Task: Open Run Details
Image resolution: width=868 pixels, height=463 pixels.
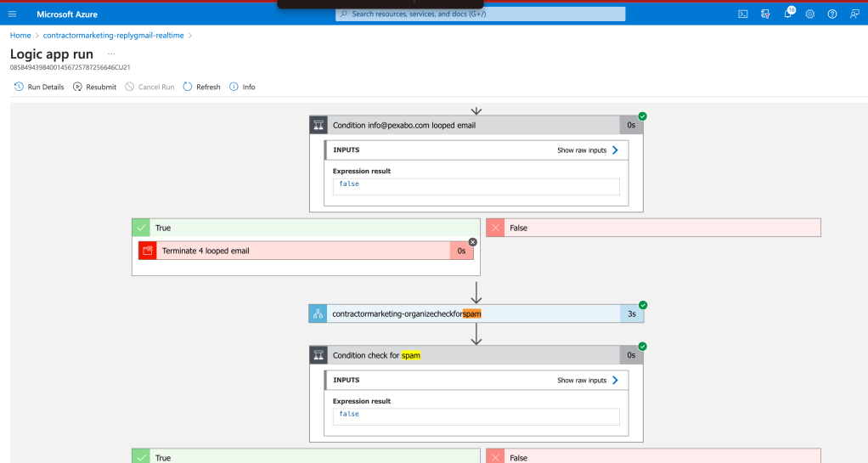Action: tap(39, 87)
